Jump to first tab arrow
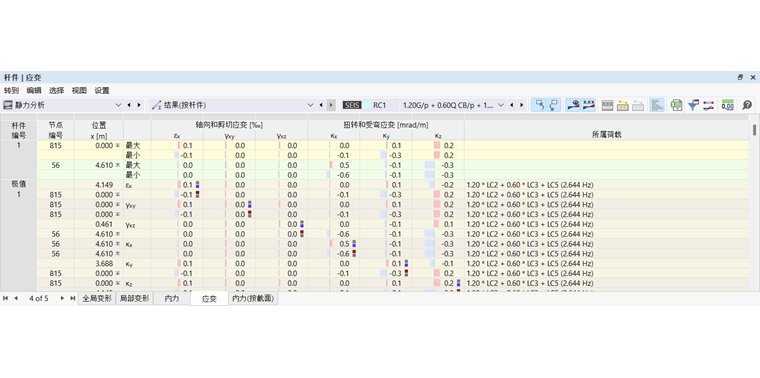The width and height of the screenshot is (760, 378). [6, 298]
